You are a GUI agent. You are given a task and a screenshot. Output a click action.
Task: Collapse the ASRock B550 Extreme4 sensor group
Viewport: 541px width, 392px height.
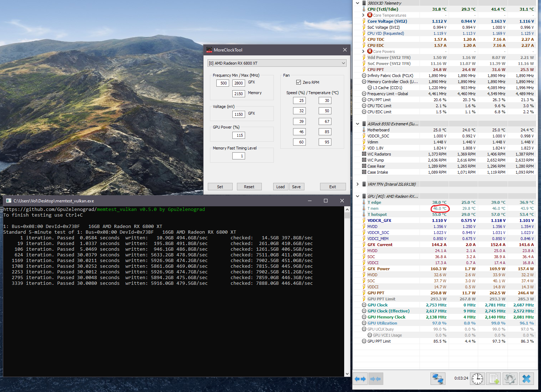(x=357, y=124)
